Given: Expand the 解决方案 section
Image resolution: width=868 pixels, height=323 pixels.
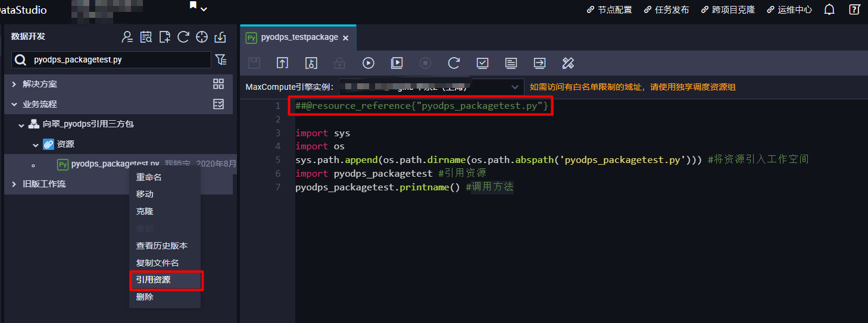Looking at the screenshot, I should (14, 84).
